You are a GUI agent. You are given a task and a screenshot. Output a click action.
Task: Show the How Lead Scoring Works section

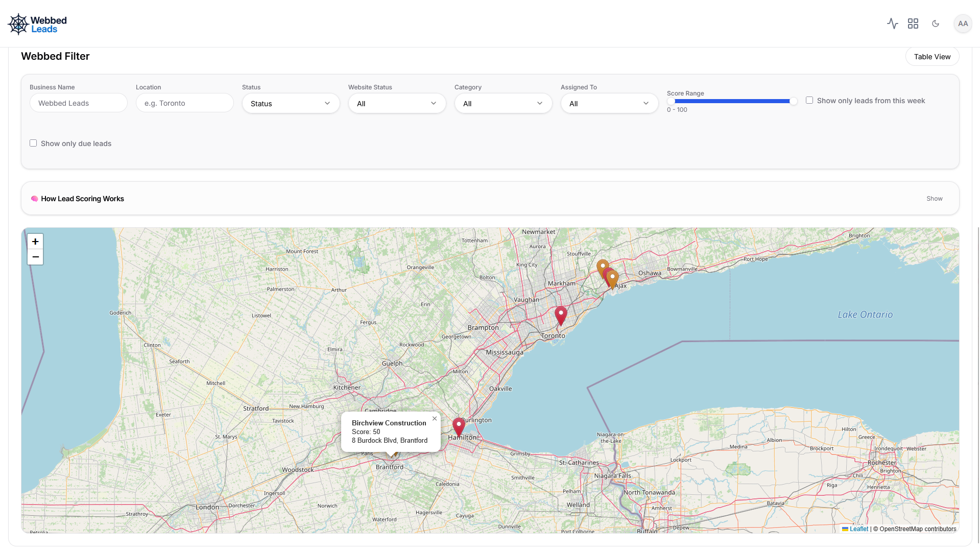[x=934, y=199]
